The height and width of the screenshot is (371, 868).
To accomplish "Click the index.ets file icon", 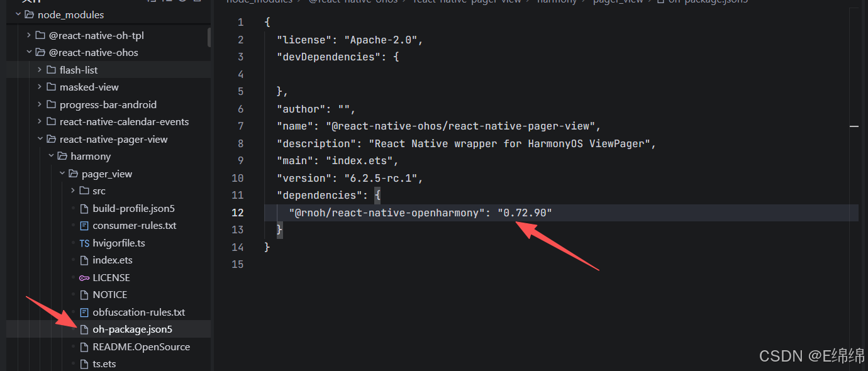I will coord(84,260).
